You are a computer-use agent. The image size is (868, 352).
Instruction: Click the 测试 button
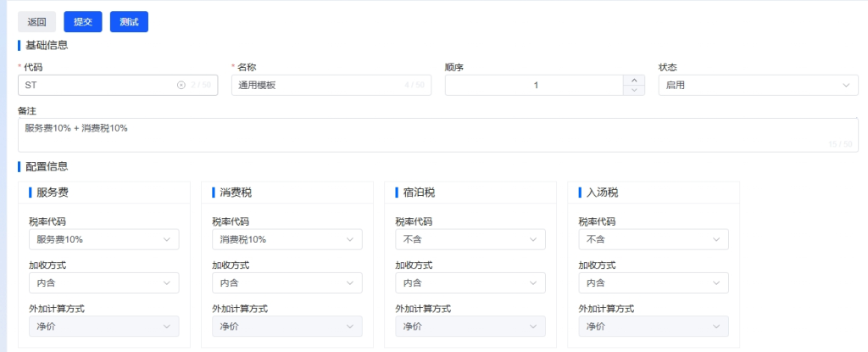pos(129,22)
